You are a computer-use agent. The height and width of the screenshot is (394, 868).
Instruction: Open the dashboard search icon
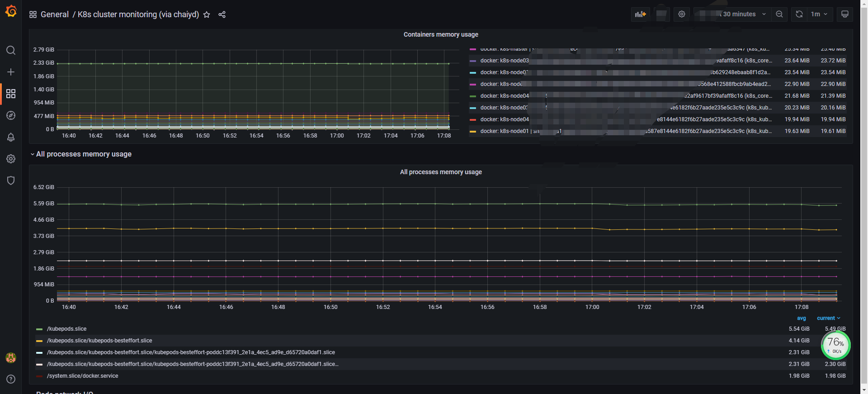tap(11, 50)
